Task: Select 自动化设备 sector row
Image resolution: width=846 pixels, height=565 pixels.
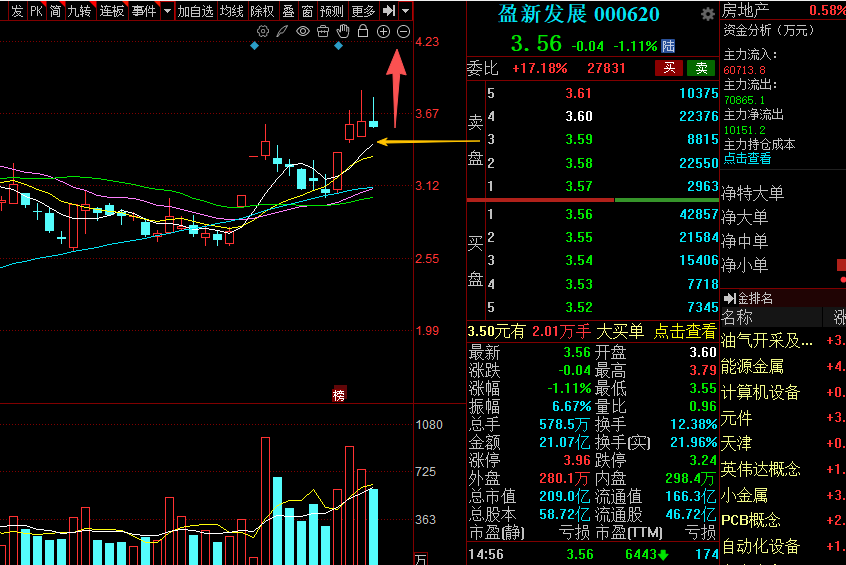Action: [761, 546]
